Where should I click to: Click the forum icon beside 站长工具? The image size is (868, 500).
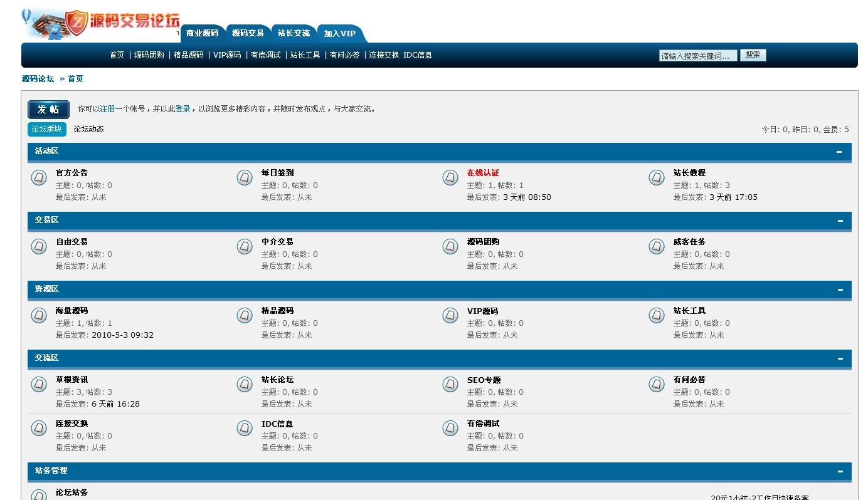(x=657, y=316)
